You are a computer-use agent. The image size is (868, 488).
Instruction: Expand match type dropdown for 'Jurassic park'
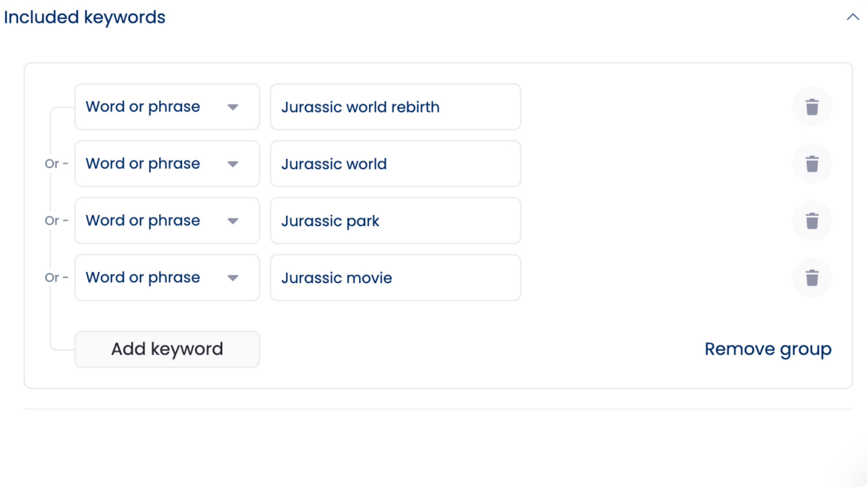click(167, 221)
